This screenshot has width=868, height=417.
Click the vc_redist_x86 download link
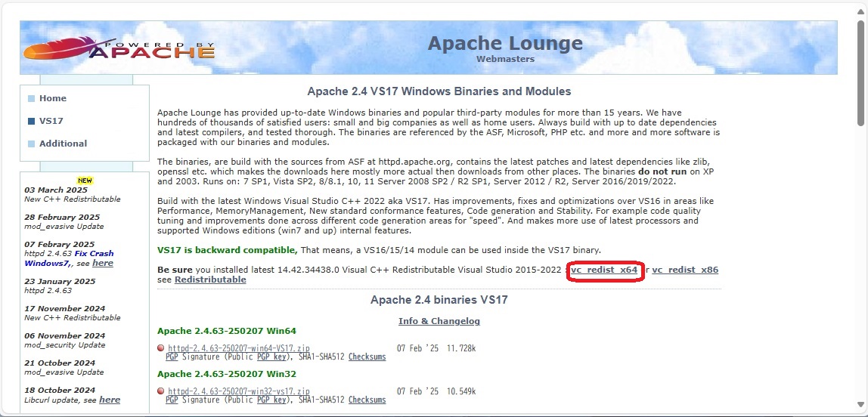pos(685,270)
